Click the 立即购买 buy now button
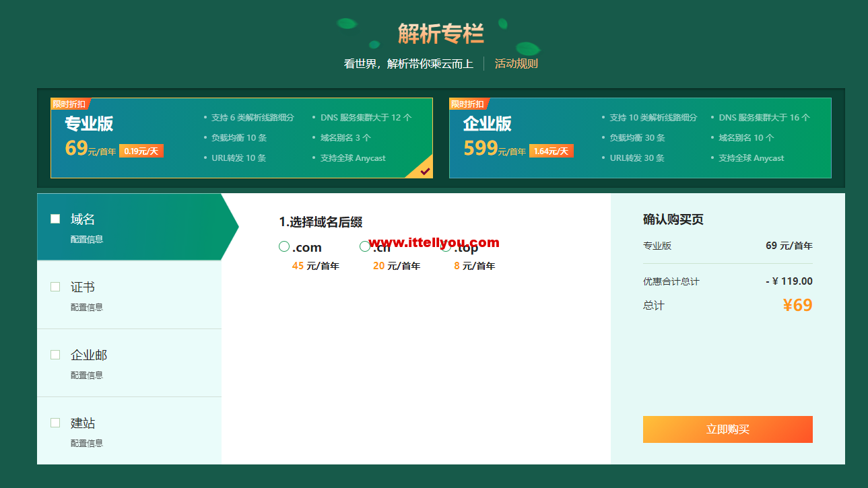 tap(727, 429)
